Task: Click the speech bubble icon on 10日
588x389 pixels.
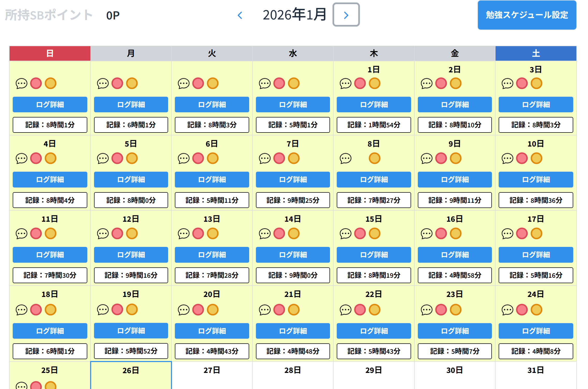Action: [507, 158]
